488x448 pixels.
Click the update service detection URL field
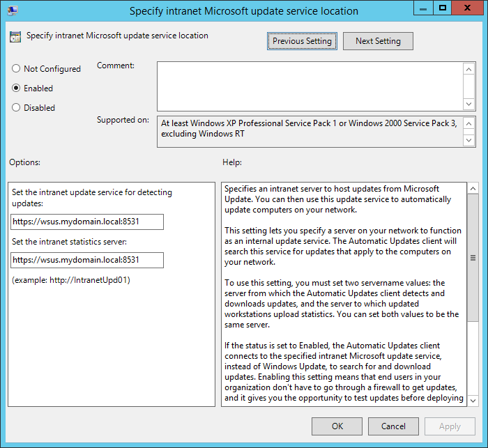[87, 222]
